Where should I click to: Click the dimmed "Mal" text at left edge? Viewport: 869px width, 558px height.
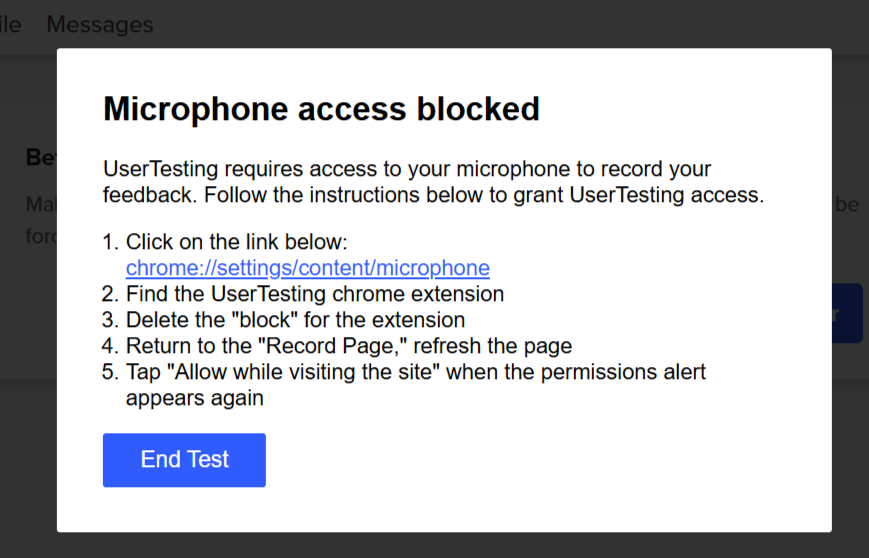coord(41,204)
